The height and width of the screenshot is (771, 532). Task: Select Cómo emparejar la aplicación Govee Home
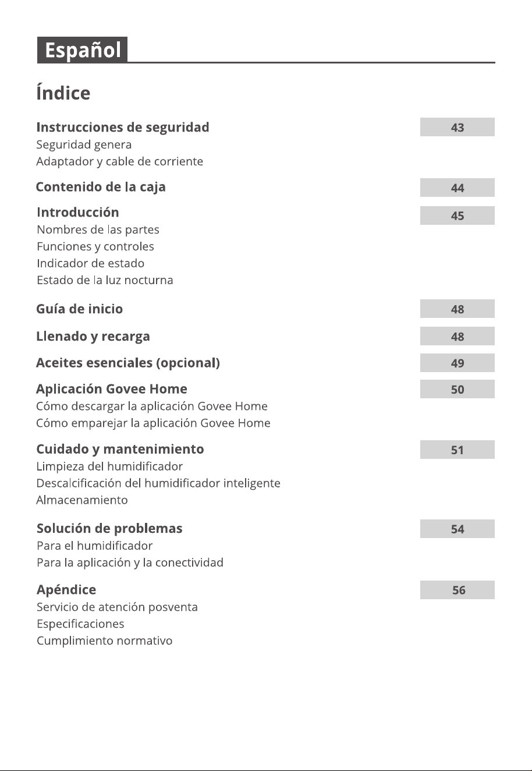[x=153, y=423]
